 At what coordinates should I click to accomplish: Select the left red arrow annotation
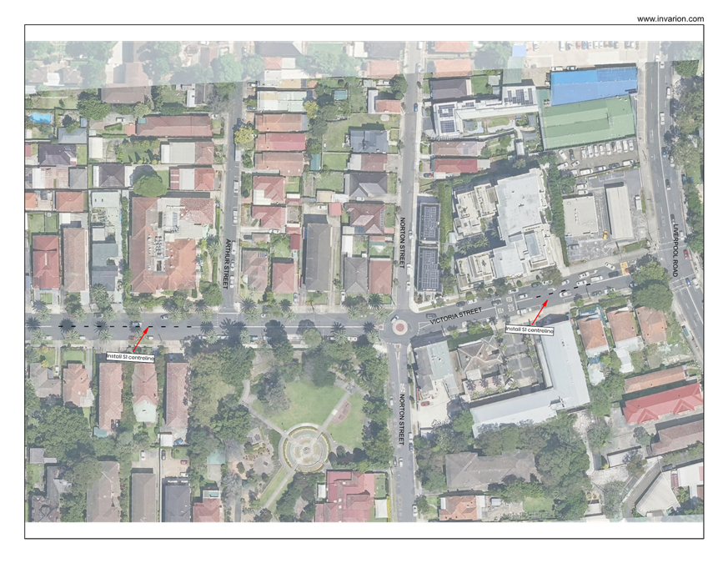142,339
